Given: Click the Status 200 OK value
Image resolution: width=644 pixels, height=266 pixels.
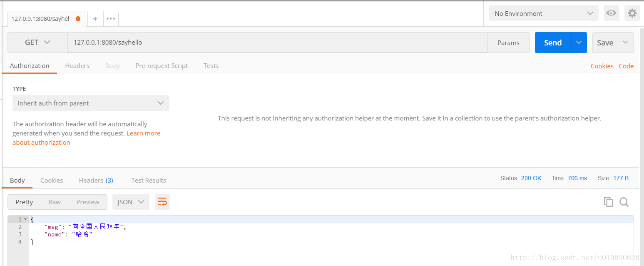Looking at the screenshot, I should [531, 178].
